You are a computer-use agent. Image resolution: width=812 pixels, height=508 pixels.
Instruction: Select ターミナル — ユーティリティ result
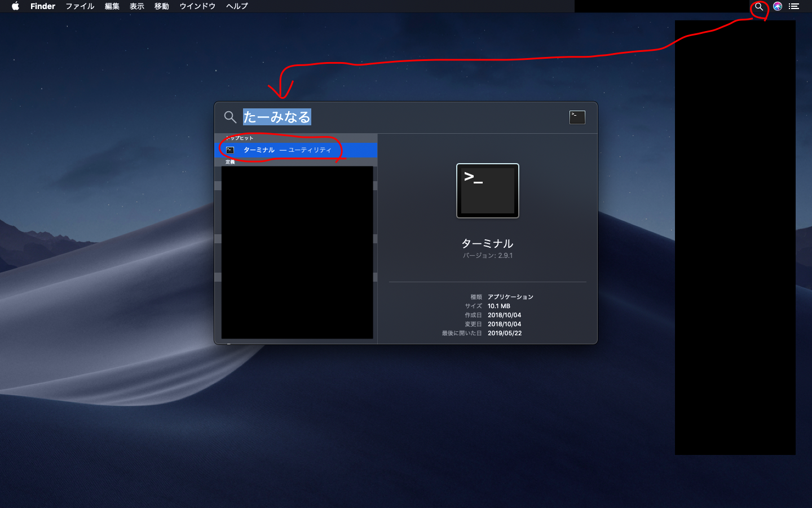click(x=296, y=150)
